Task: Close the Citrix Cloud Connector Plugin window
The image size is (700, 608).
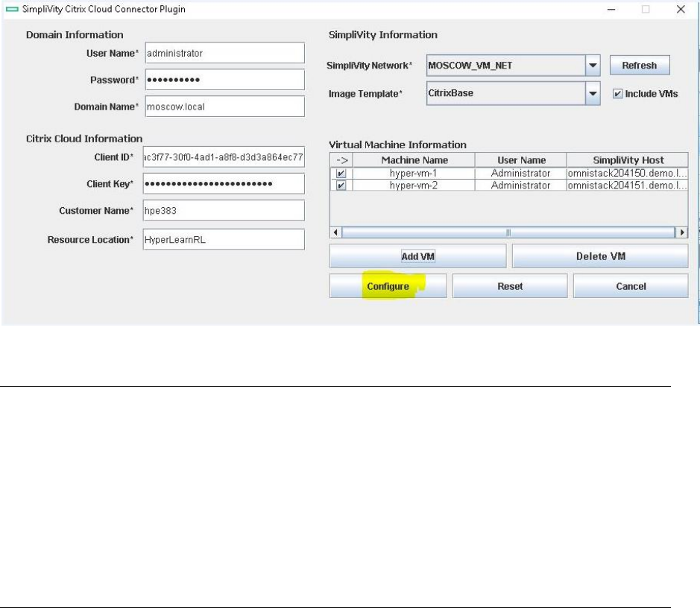Action: 681,10
